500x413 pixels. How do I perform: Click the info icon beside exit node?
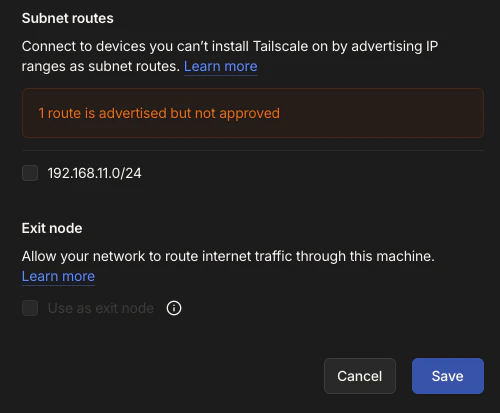(x=174, y=308)
